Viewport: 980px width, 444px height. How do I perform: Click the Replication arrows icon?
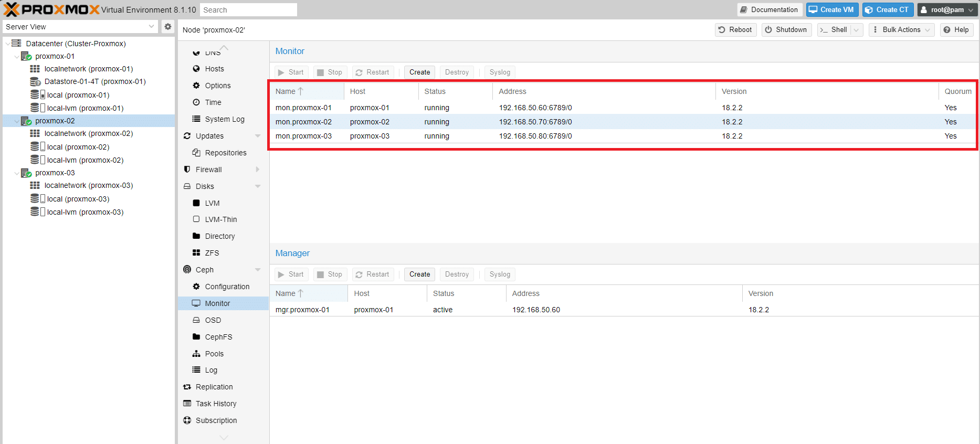tap(187, 387)
